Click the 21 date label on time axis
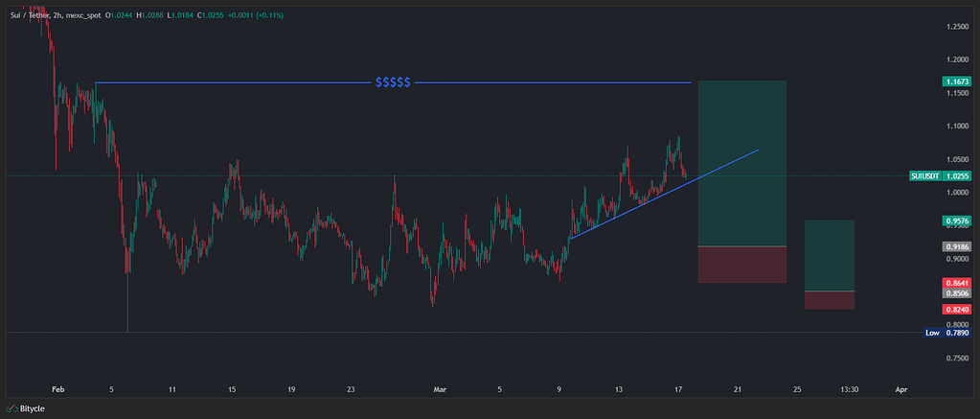This screenshot has width=980, height=419. click(738, 389)
